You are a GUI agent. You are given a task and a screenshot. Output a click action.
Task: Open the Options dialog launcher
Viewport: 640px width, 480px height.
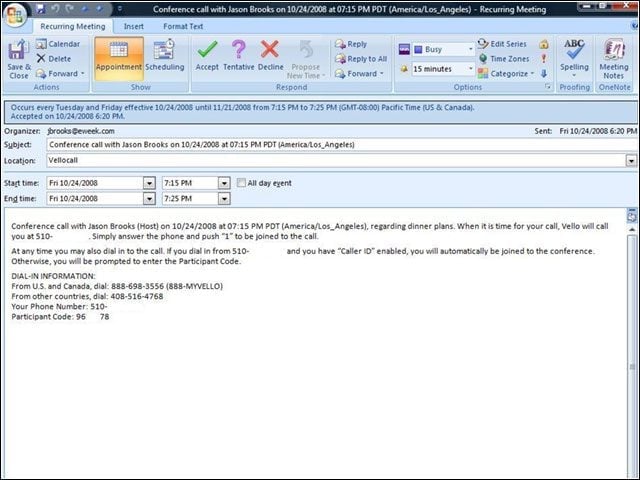click(x=548, y=87)
